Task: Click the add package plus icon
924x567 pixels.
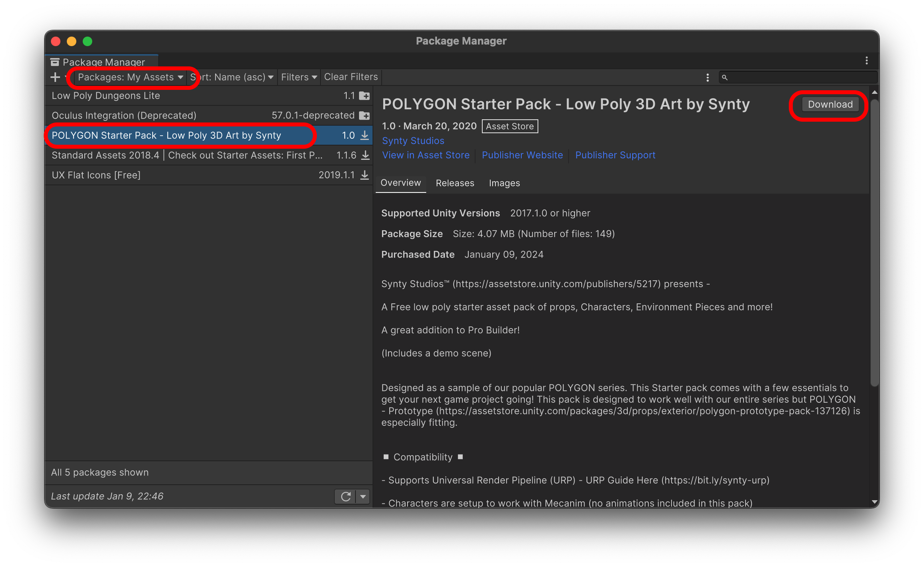Action: coord(55,77)
